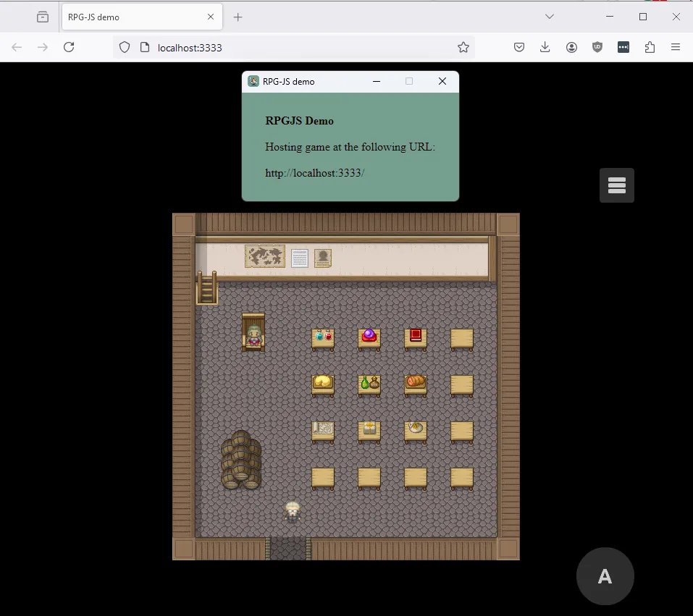Click the green bottle and sack table
This screenshot has height=616, width=693.
click(369, 386)
